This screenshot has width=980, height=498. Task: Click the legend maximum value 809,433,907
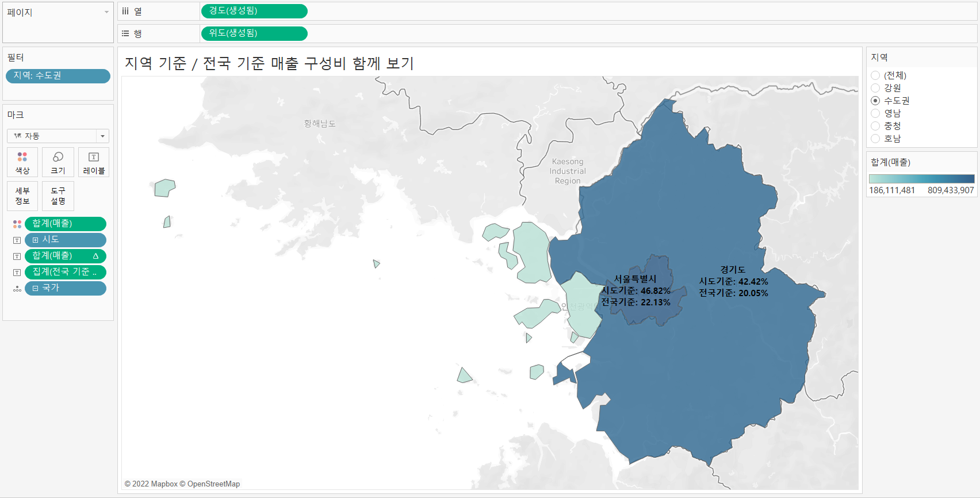pos(951,190)
